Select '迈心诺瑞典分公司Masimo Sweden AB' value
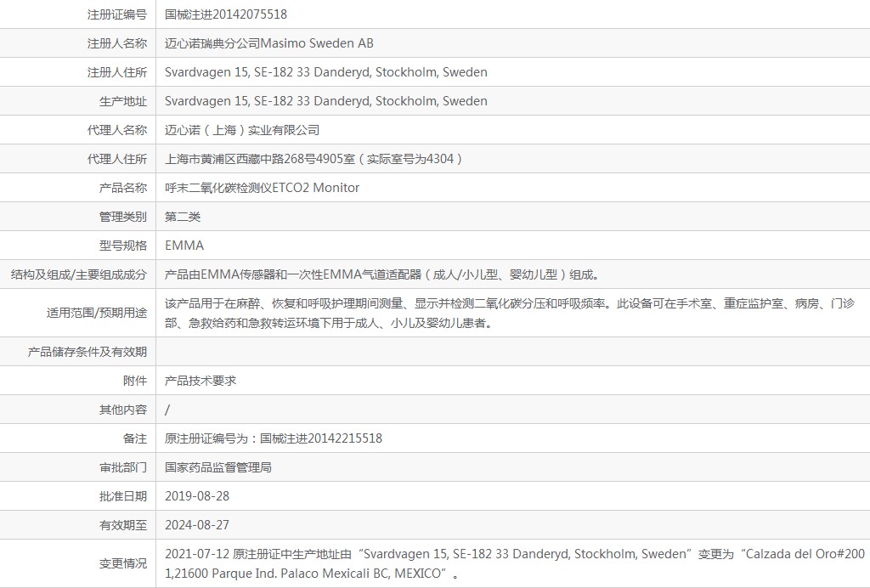 (x=269, y=43)
